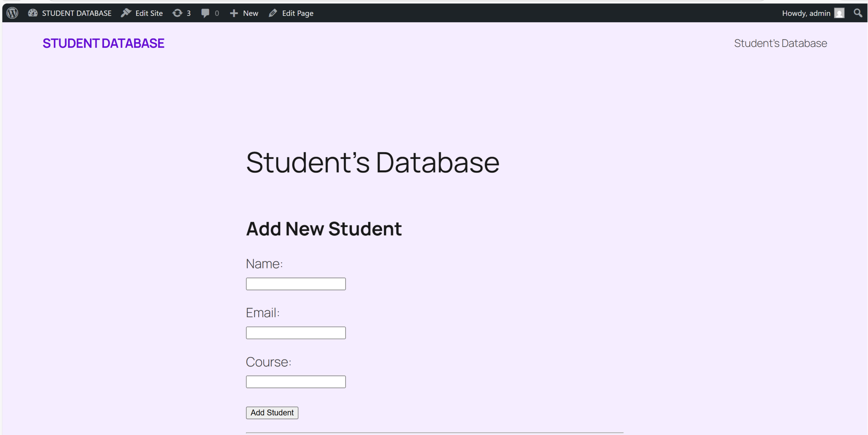
Task: Open the New content menu
Action: pos(250,13)
